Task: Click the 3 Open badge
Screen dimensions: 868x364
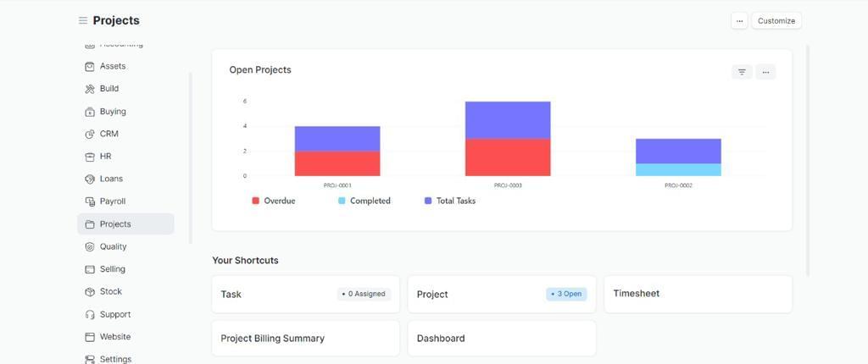Action: [x=566, y=295]
